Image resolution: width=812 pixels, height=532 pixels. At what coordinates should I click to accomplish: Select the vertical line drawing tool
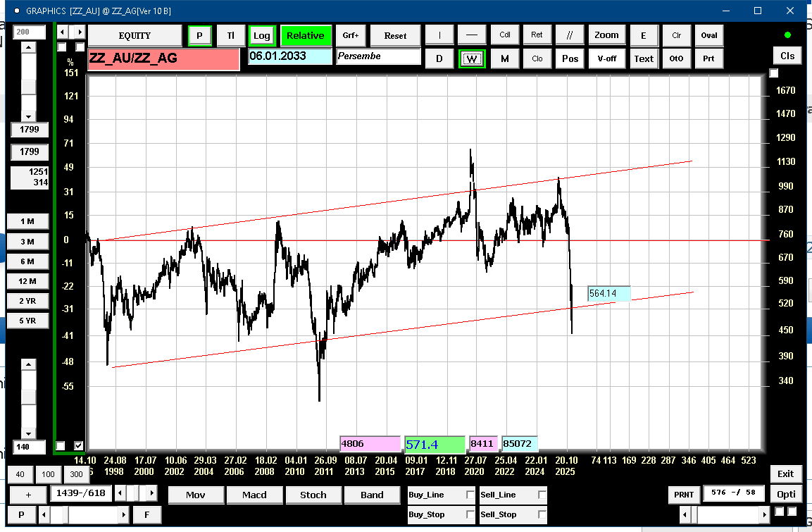439,35
